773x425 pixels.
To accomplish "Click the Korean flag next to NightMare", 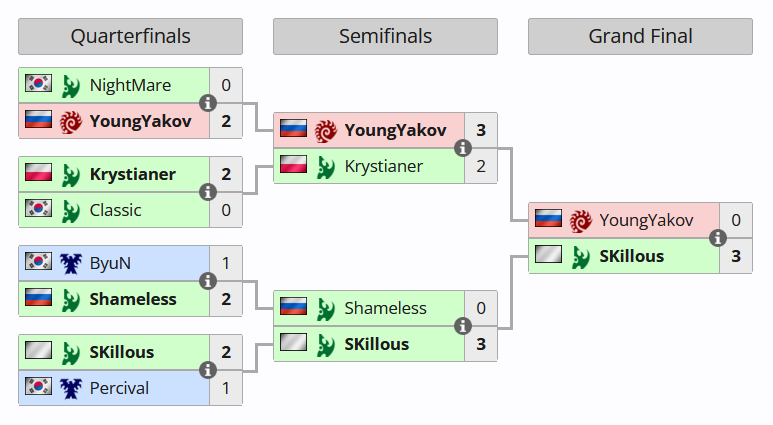I will tap(38, 85).
